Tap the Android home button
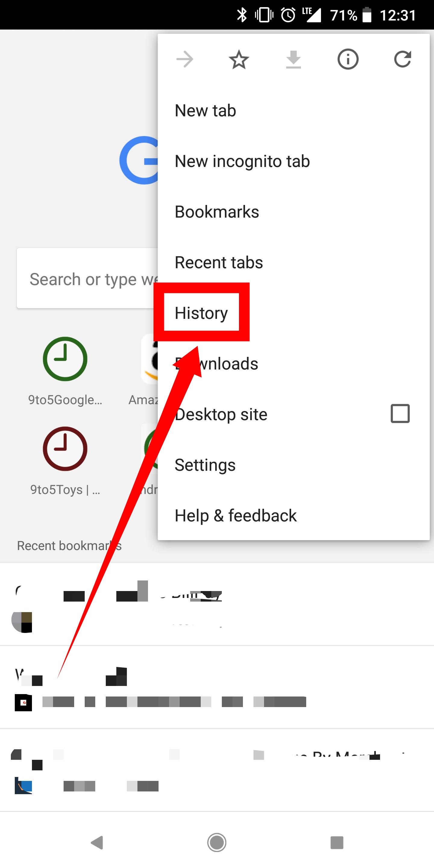The height and width of the screenshot is (868, 434). [x=217, y=843]
